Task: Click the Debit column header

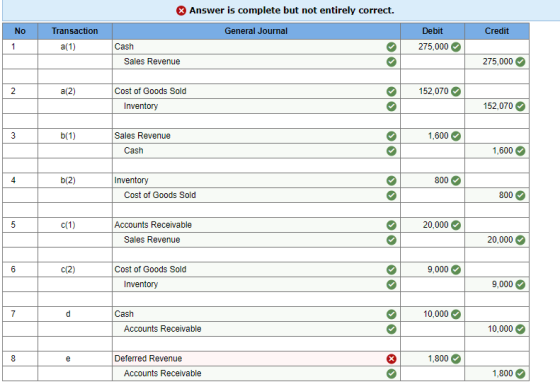Action: click(432, 31)
